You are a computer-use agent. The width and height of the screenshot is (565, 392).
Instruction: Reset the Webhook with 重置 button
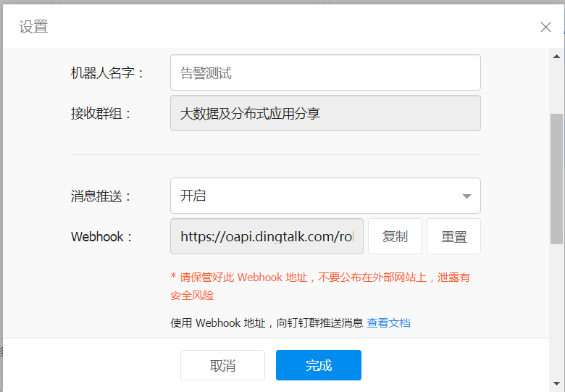pyautogui.click(x=453, y=236)
